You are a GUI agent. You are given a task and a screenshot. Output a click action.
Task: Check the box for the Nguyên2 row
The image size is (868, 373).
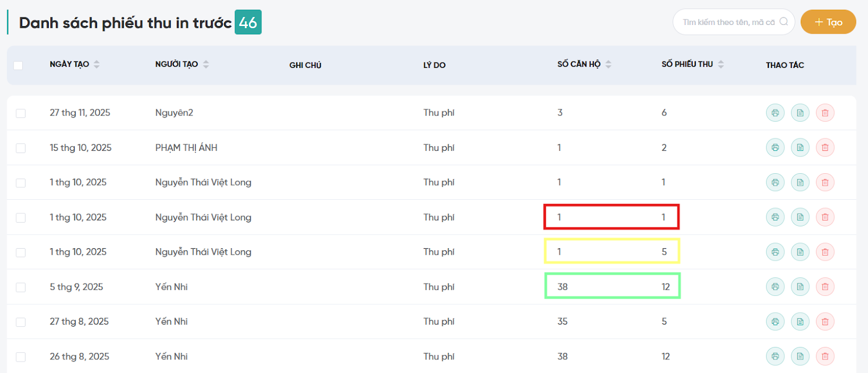[21, 113]
